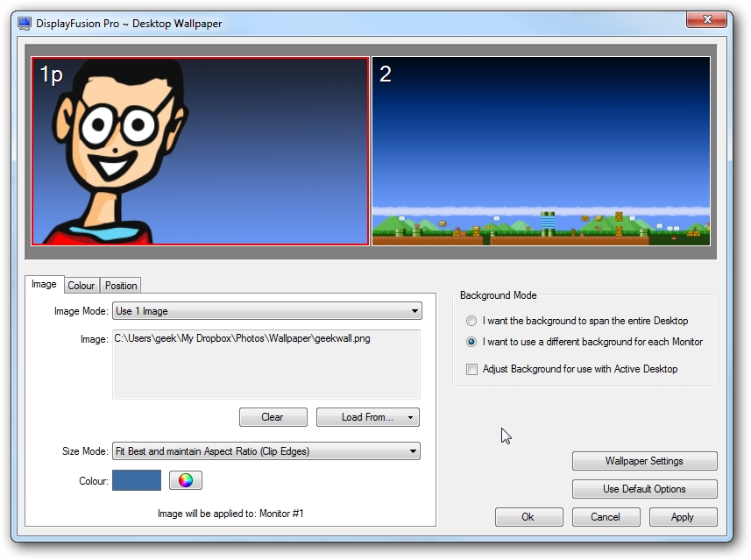Clear the current wallpaper image
Screen dimensions: 751x560
pyautogui.click(x=273, y=417)
